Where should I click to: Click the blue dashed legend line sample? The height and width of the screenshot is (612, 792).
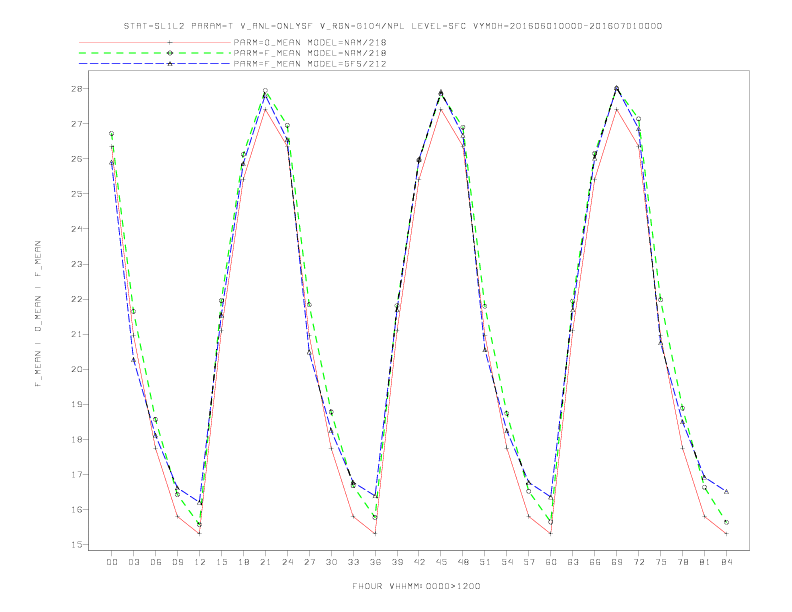point(155,64)
